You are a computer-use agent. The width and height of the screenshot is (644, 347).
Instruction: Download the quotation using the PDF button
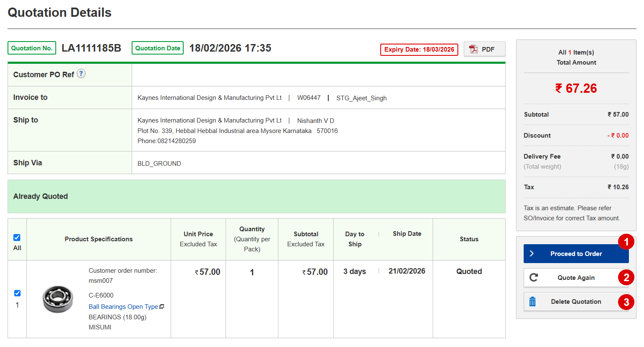tap(484, 49)
